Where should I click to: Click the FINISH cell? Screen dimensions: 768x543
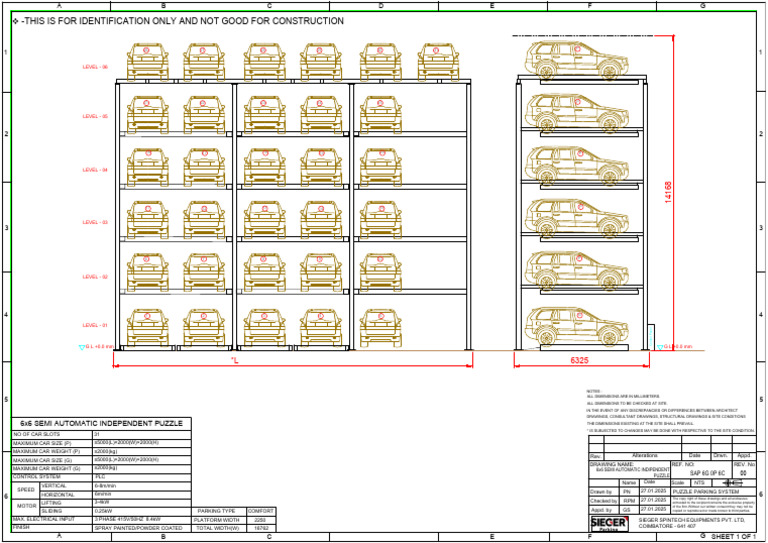pyautogui.click(x=52, y=528)
